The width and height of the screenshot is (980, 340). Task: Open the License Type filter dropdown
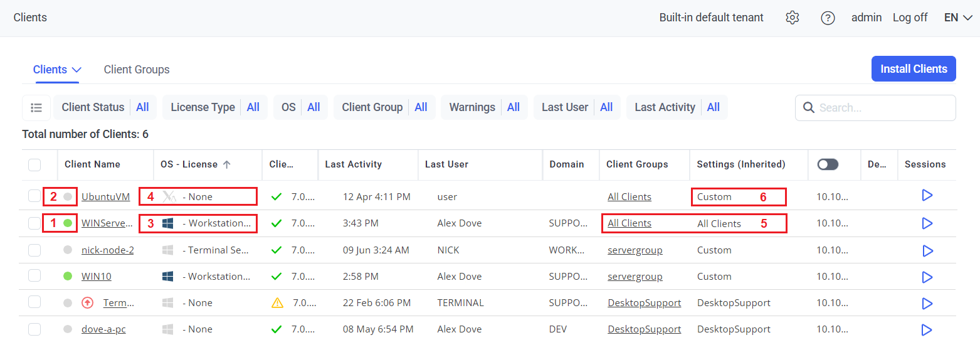pyautogui.click(x=214, y=107)
